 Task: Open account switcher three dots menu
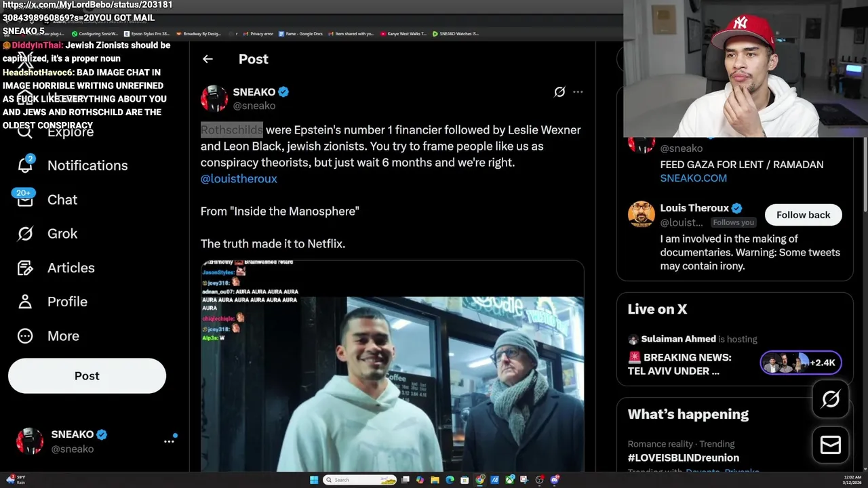pyautogui.click(x=169, y=441)
